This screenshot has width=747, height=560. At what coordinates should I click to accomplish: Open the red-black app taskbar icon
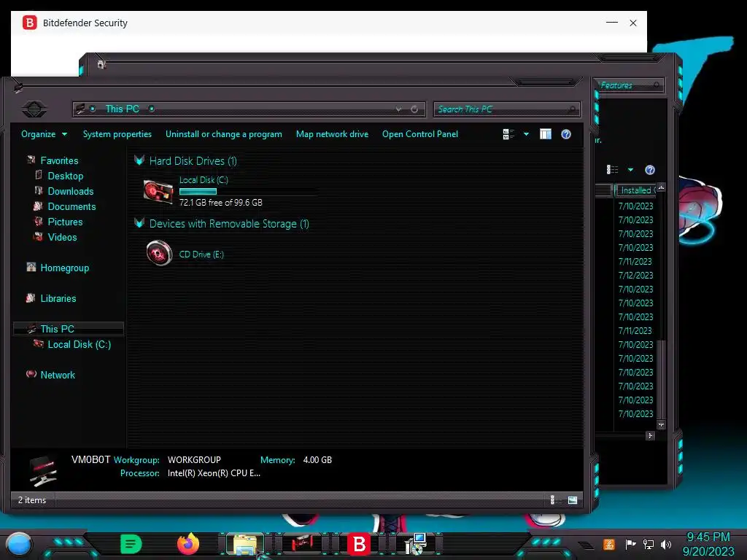[301, 544]
